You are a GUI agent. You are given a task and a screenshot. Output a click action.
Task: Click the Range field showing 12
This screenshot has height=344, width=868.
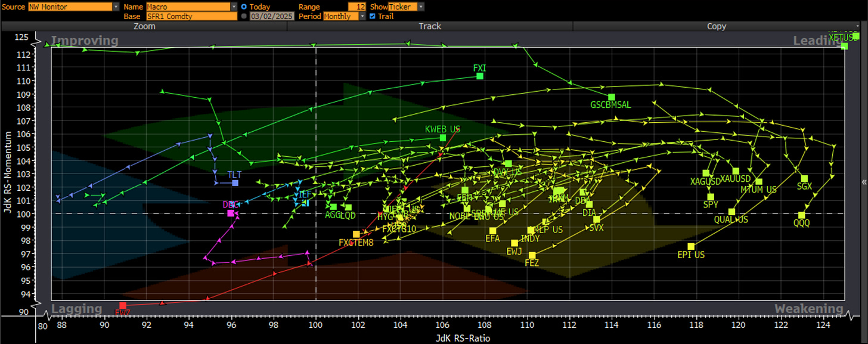(x=357, y=7)
